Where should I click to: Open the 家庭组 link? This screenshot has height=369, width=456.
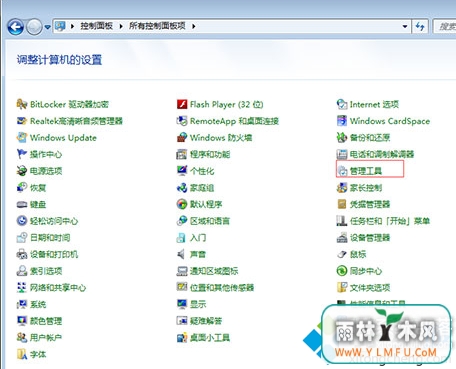click(x=202, y=188)
